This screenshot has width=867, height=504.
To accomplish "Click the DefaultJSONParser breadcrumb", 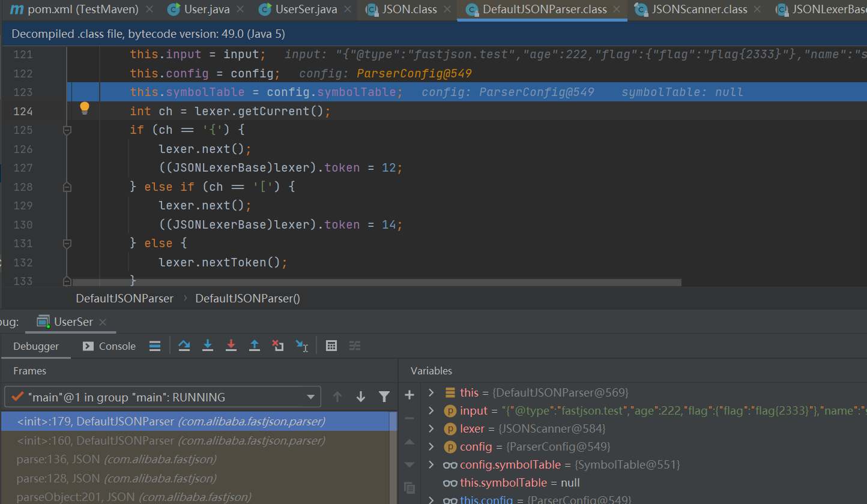I will click(124, 298).
